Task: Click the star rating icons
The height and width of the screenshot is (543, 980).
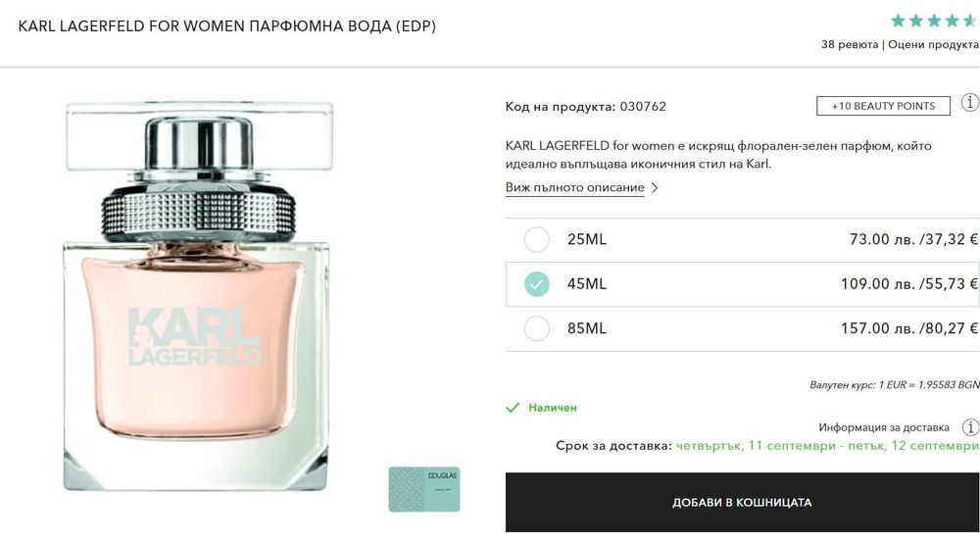Action: point(932,21)
